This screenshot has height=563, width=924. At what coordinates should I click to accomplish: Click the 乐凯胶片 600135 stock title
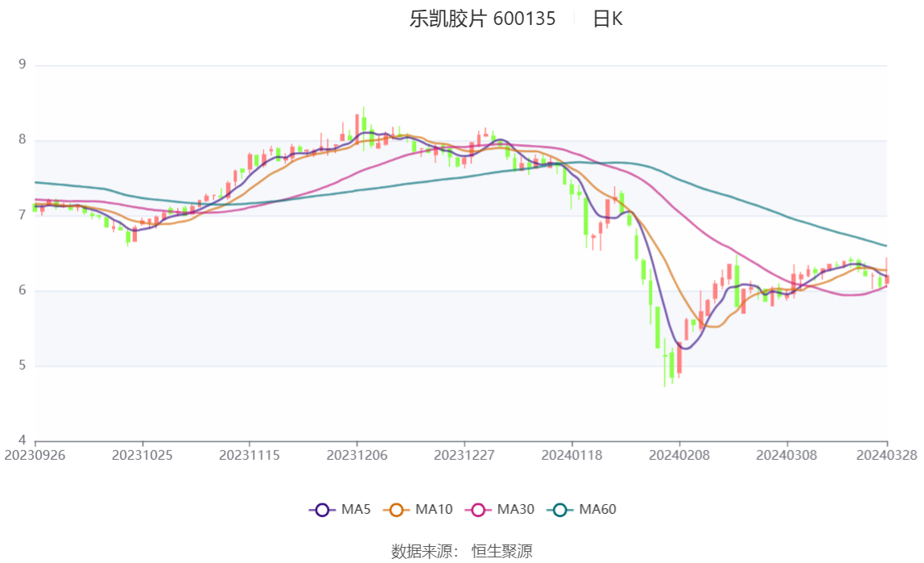pos(483,19)
